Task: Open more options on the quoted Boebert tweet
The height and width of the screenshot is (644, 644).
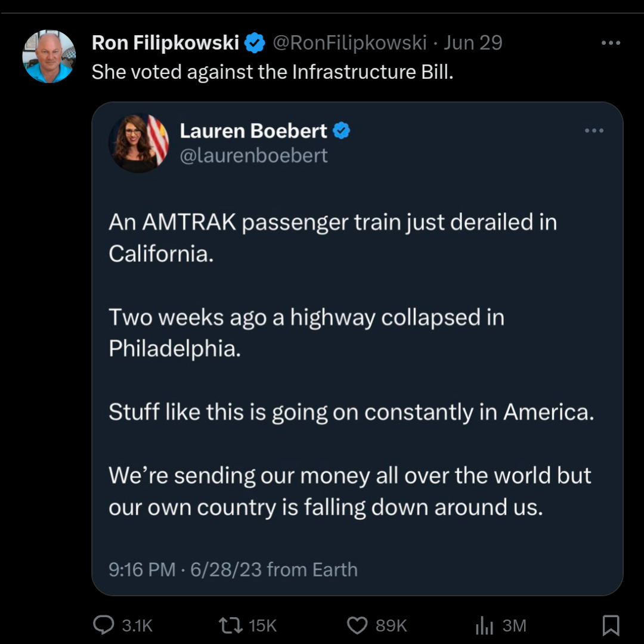Action: [594, 131]
